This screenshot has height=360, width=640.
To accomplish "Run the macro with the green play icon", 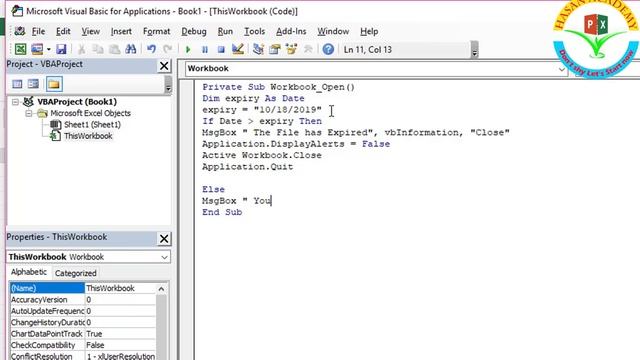I will point(188,49).
